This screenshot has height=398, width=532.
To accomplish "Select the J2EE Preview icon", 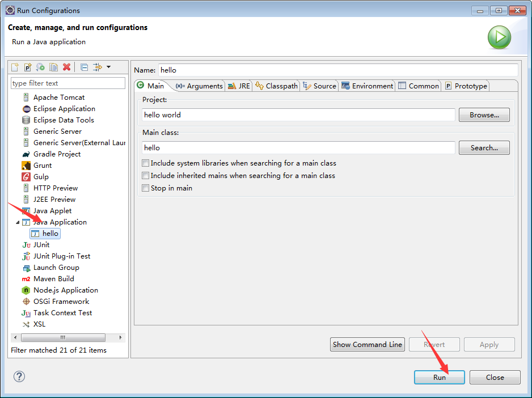I will (x=26, y=200).
